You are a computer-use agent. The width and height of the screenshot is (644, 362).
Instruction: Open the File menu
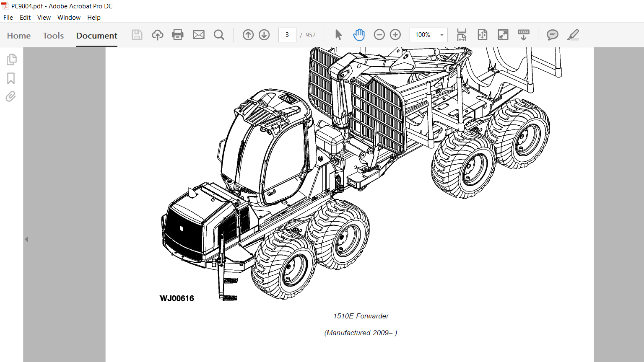click(x=8, y=18)
